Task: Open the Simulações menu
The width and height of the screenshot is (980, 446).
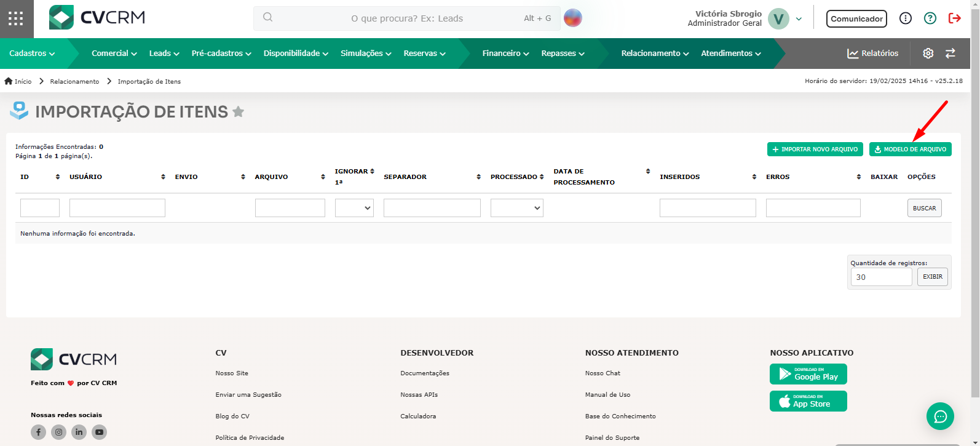Action: [366, 54]
